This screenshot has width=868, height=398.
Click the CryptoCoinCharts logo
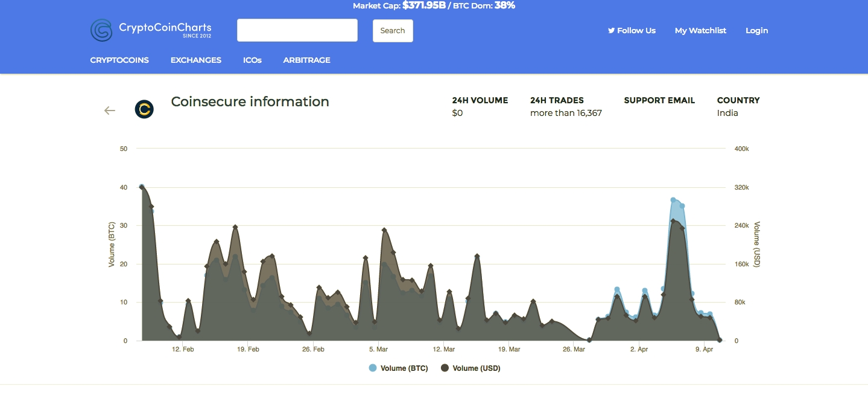pos(151,30)
